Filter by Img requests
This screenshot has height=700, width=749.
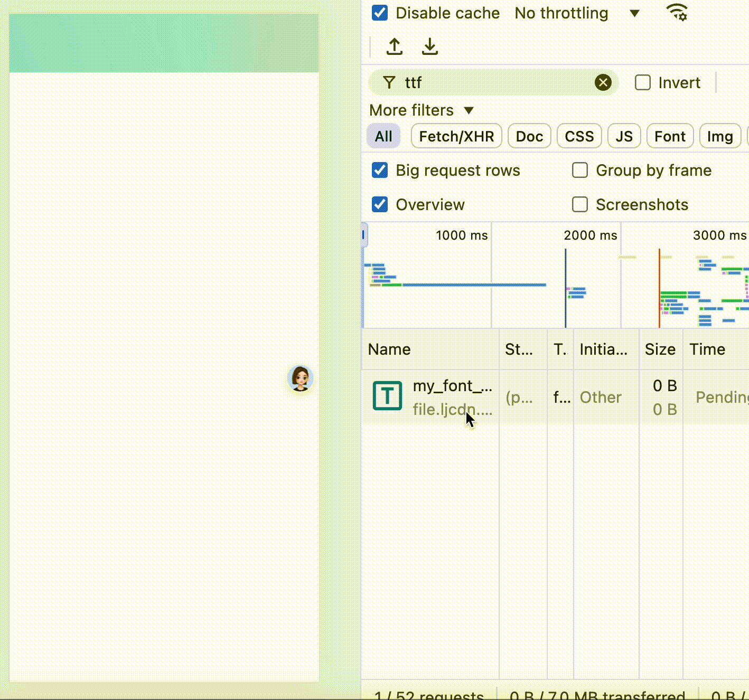(x=720, y=136)
